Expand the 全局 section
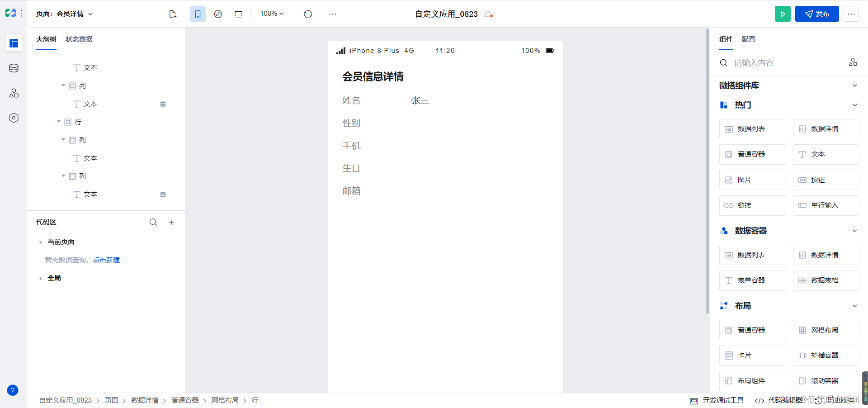Screen dimensions: 868x408 (41, 279)
